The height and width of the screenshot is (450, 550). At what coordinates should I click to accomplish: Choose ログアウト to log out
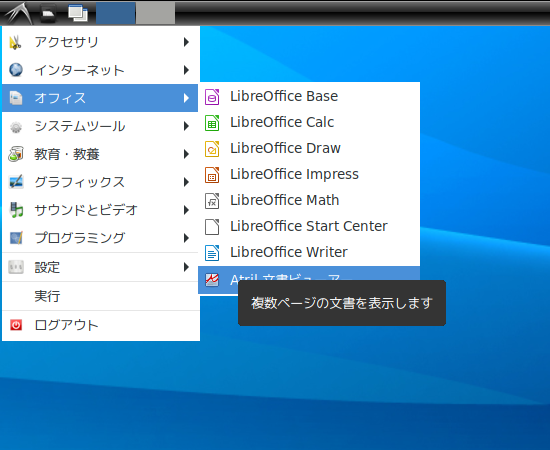click(100, 325)
